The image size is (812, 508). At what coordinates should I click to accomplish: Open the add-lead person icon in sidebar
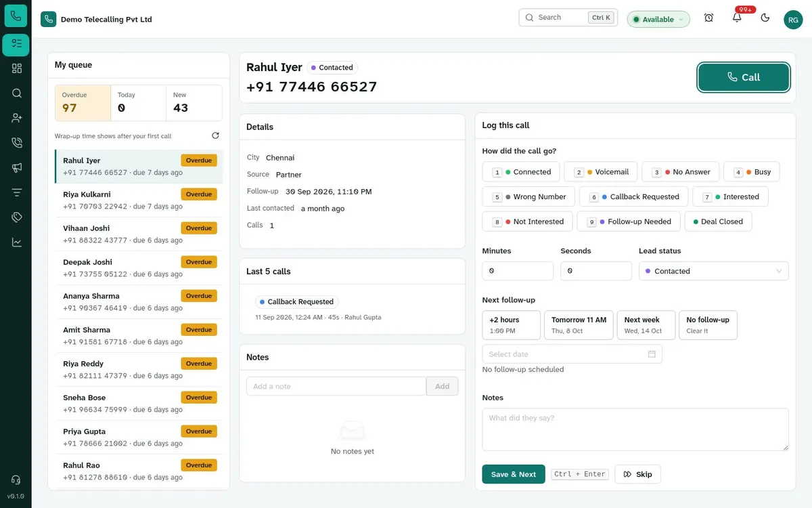[16, 118]
